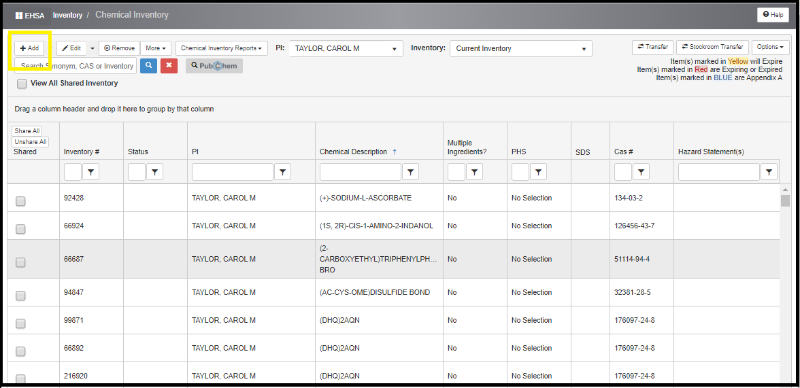Click the Hazard Statement(s) filter text box
This screenshot has height=388, width=800.
tap(719, 173)
